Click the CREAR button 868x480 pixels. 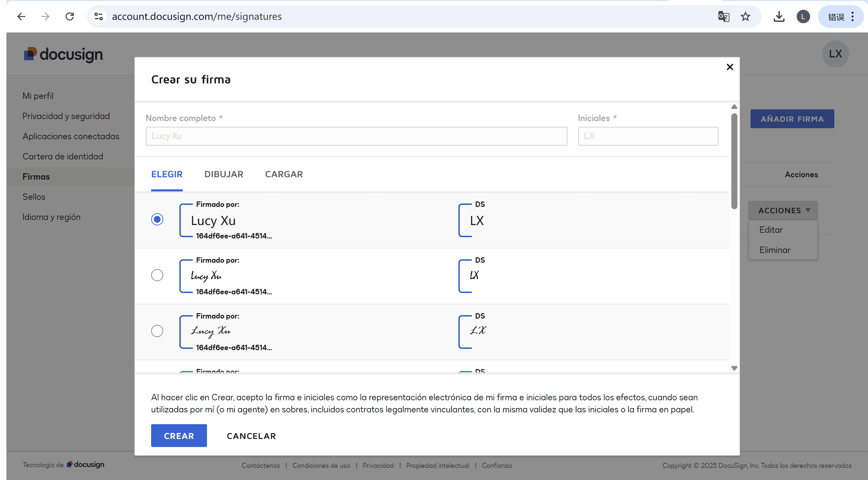pyautogui.click(x=179, y=436)
